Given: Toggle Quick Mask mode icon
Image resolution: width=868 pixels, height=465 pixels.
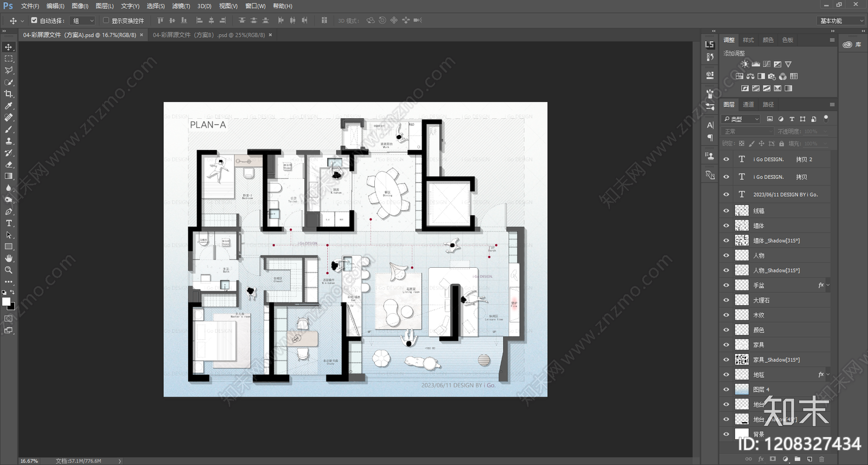Looking at the screenshot, I should coord(9,319).
